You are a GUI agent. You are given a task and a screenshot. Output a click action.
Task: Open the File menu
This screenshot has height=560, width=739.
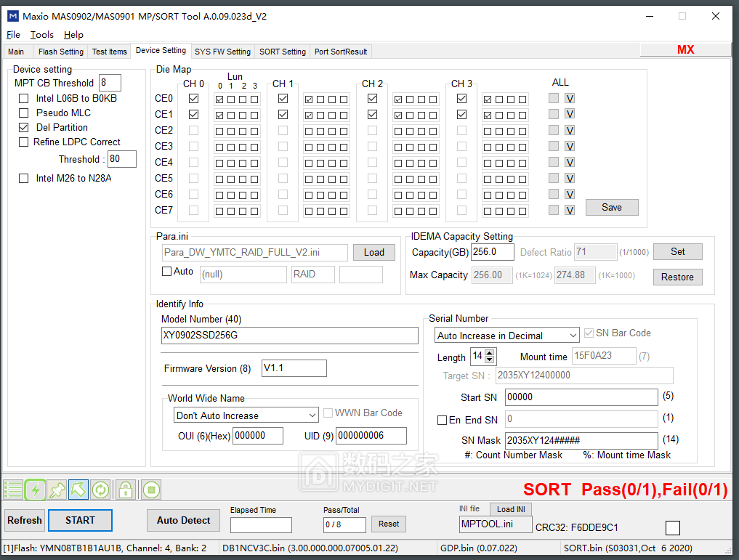click(13, 35)
